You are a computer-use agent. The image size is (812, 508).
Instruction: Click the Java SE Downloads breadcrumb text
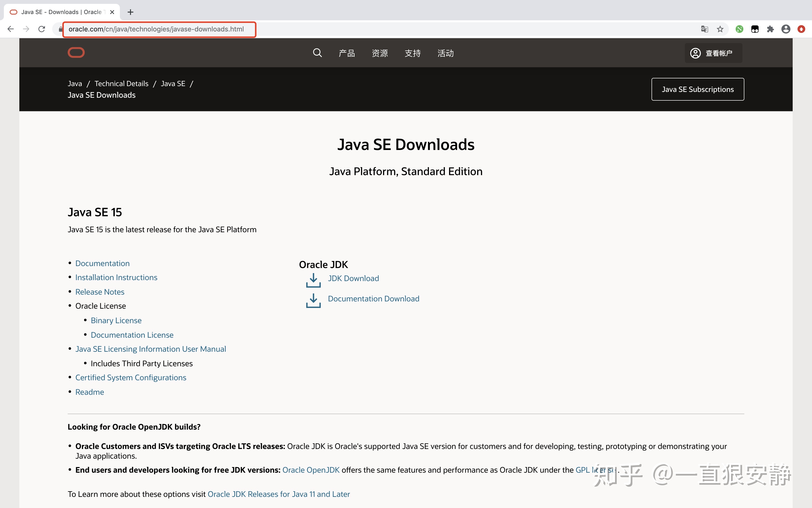pos(102,95)
